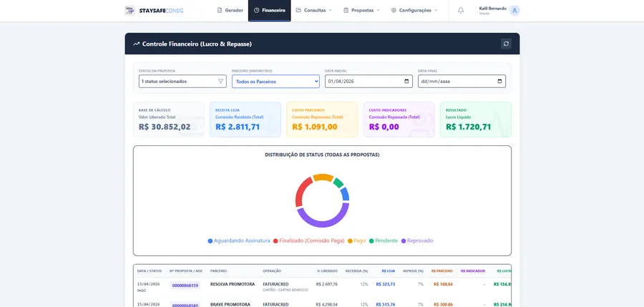Click the funnel icon in status filter
Screen dimensions: 644x307
pyautogui.click(x=220, y=82)
